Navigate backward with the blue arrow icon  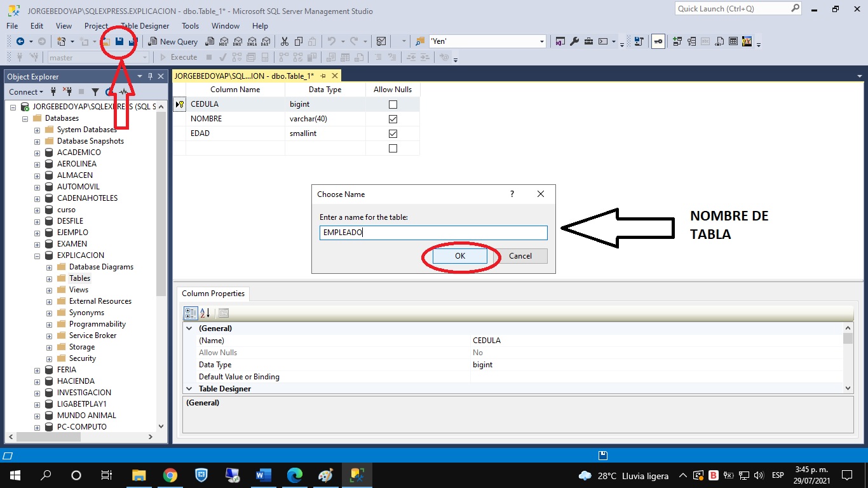pos(20,41)
